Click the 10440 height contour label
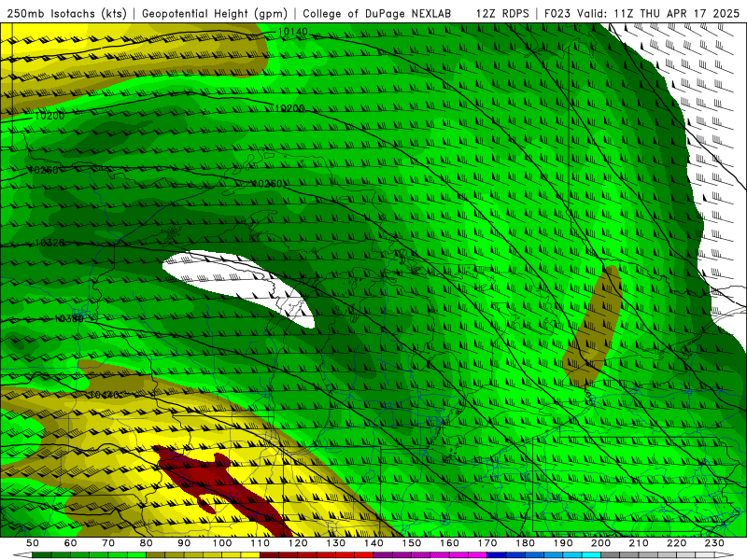 pyautogui.click(x=104, y=395)
